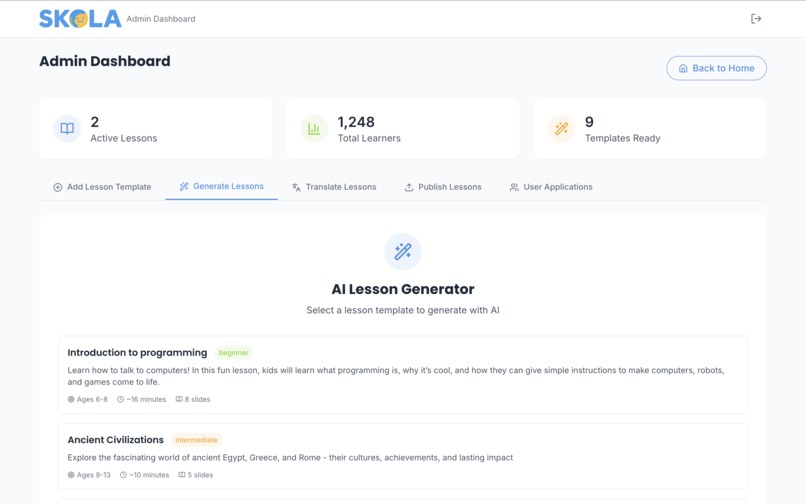Click the book icon beside 8 slides

pos(179,399)
